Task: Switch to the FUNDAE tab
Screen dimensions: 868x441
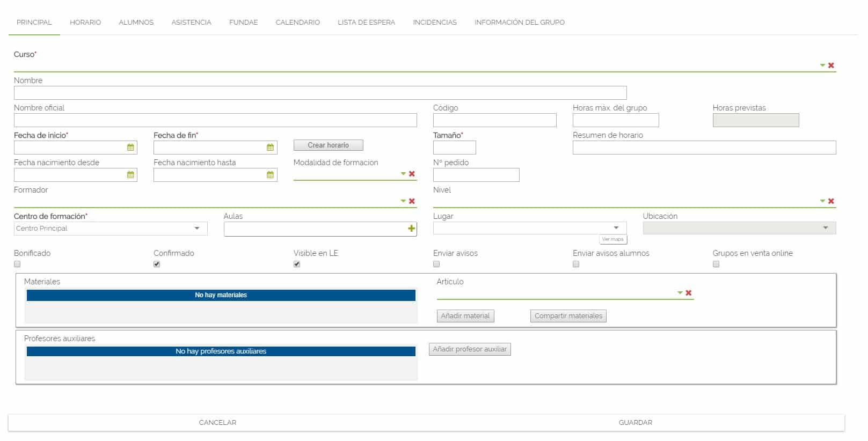Action: coord(243,23)
